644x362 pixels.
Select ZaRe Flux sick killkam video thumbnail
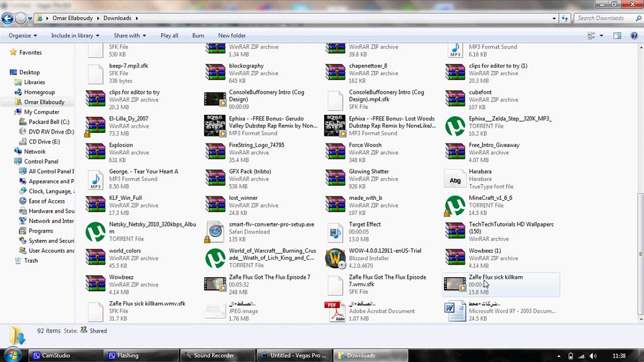[455, 284]
